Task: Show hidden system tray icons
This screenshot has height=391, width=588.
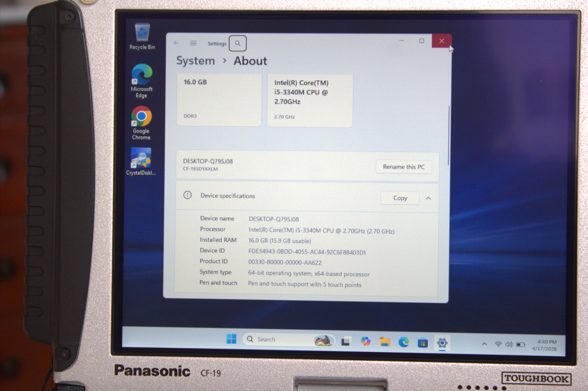Action: (x=484, y=344)
